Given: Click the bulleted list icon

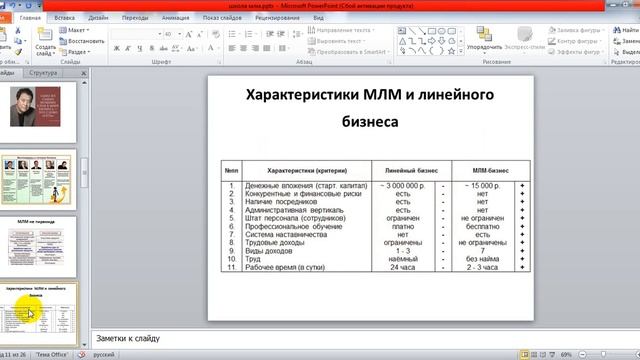Looking at the screenshot, I should click(232, 34).
